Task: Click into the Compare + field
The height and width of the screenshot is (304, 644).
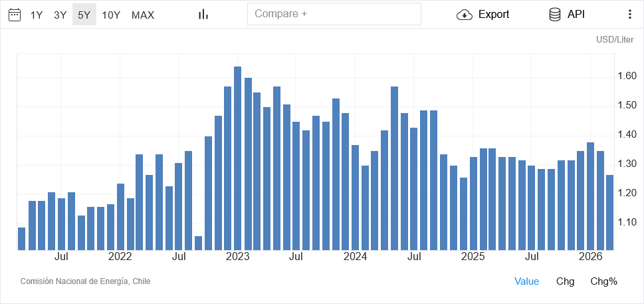Action: coord(334,14)
